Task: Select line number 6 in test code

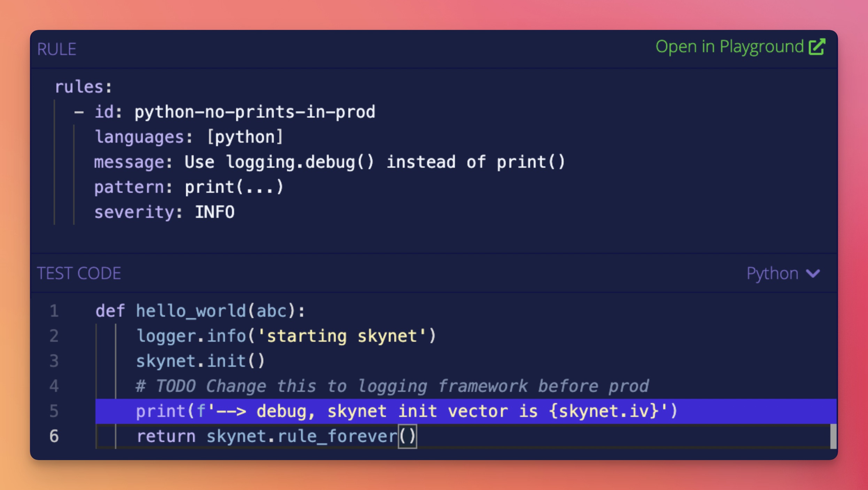Action: (54, 436)
